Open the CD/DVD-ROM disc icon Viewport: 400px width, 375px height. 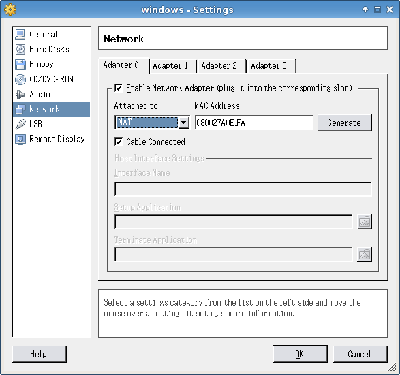pyautogui.click(x=20, y=79)
